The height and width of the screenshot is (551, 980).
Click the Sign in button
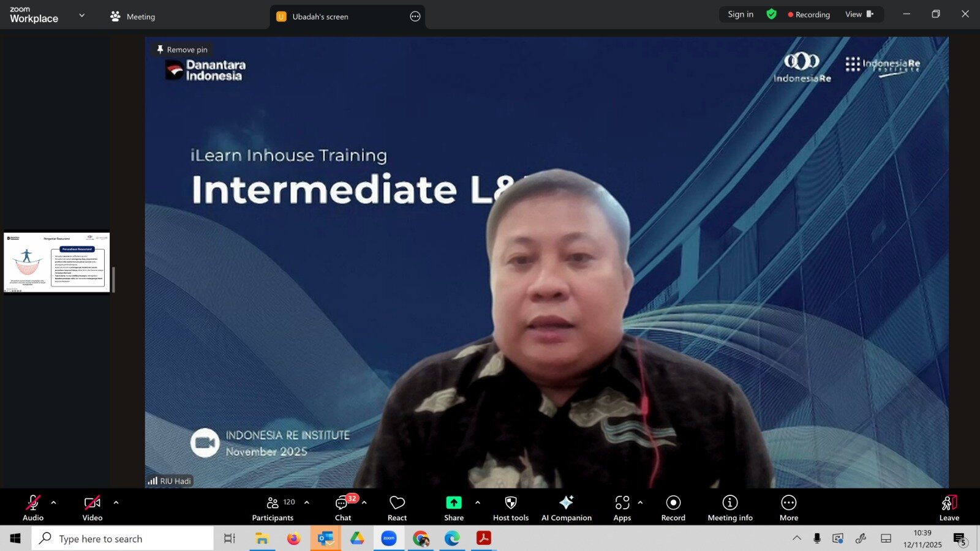click(741, 15)
